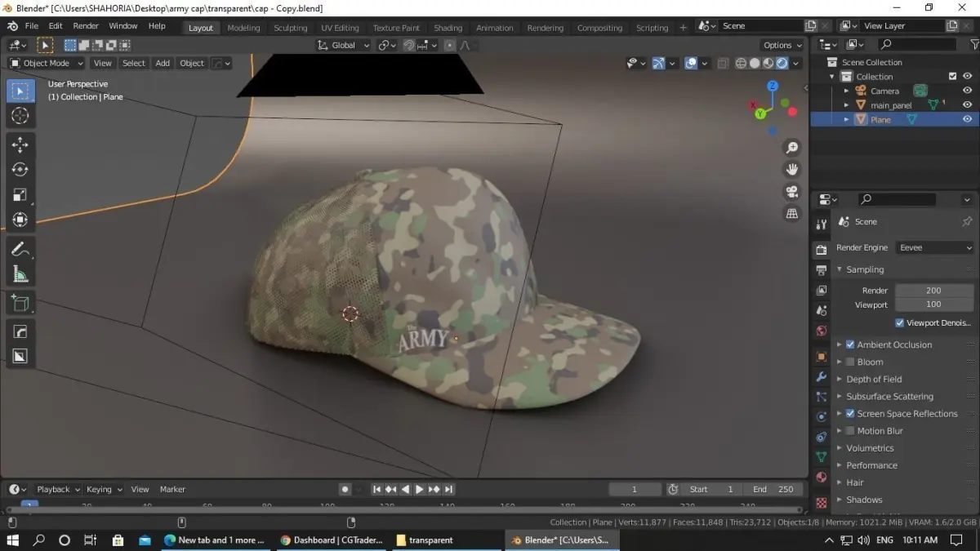Screen dimensions: 980x551
Task: Open the Particles properties tab
Action: (x=822, y=397)
